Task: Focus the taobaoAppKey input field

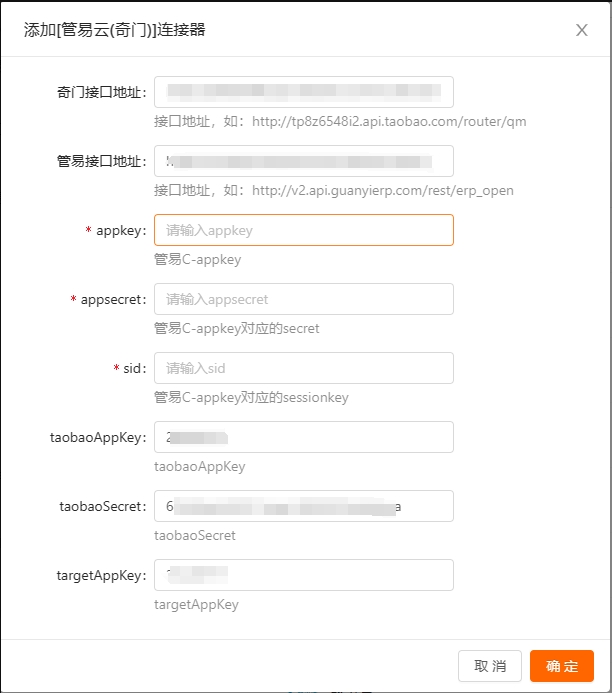Action: [x=303, y=437]
